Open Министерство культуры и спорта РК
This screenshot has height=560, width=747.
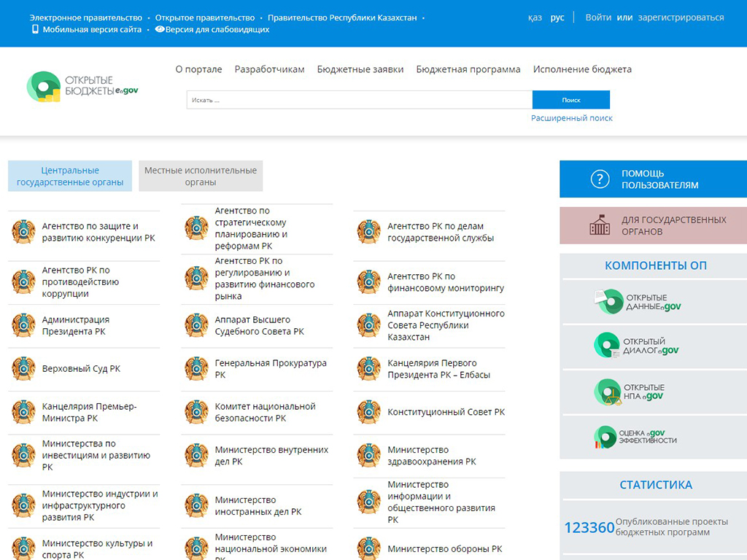click(97, 548)
